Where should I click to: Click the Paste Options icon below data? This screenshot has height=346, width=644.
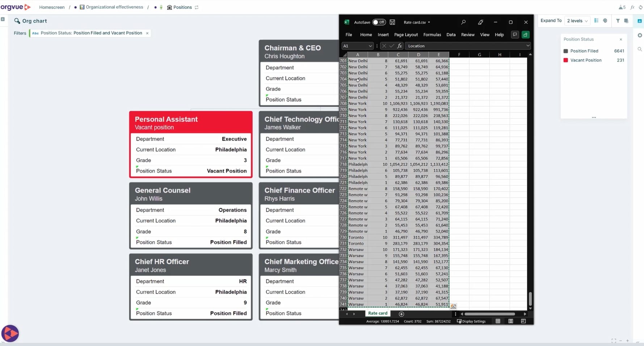(453, 307)
